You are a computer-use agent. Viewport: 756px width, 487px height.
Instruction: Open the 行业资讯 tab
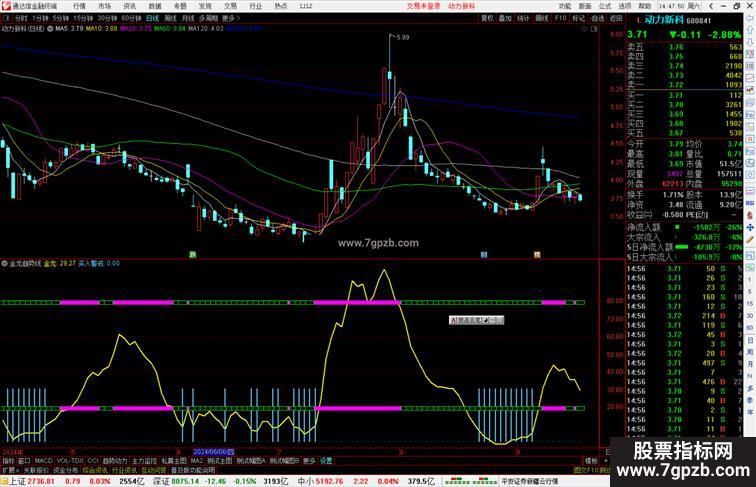[124, 470]
